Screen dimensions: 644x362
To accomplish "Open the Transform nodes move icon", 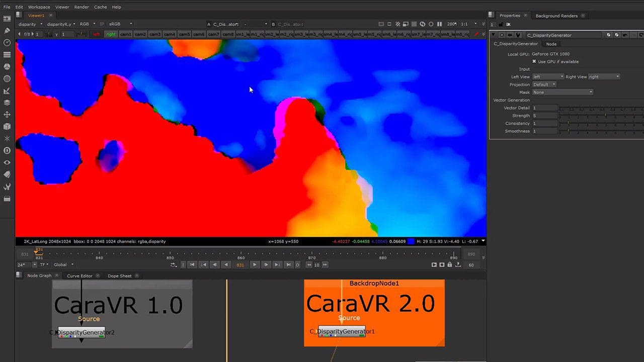I will pyautogui.click(x=7, y=115).
